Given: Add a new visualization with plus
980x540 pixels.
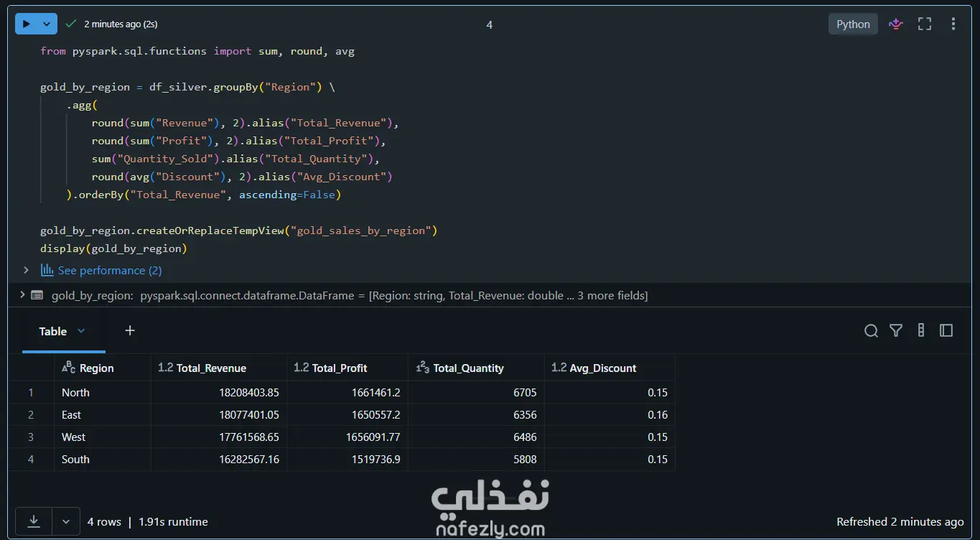Looking at the screenshot, I should pos(130,330).
